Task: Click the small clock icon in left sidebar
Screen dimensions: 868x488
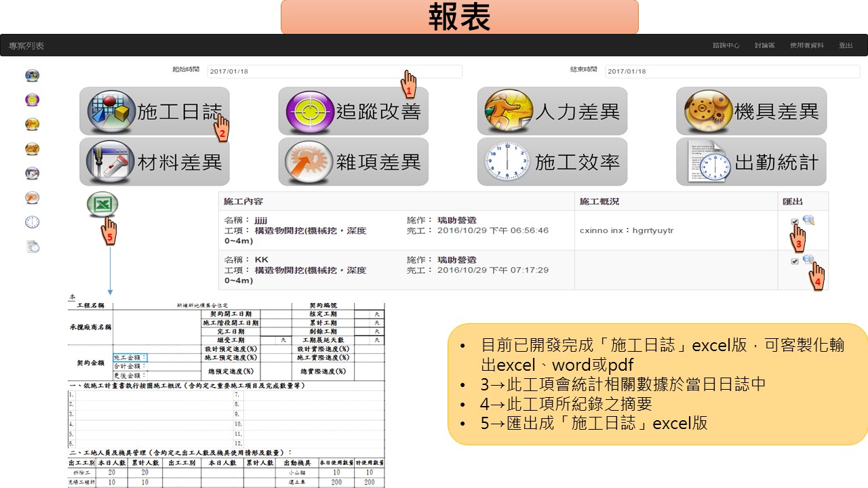Action: pyautogui.click(x=32, y=222)
